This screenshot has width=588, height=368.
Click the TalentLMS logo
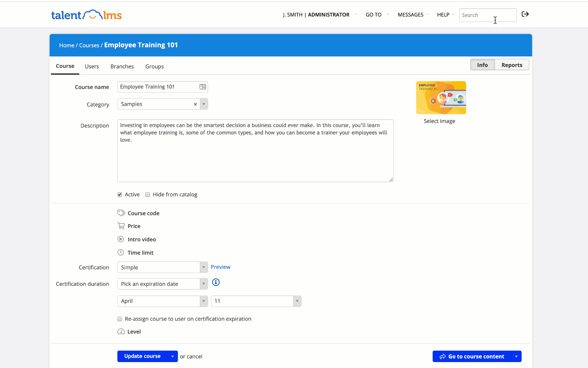tap(86, 15)
